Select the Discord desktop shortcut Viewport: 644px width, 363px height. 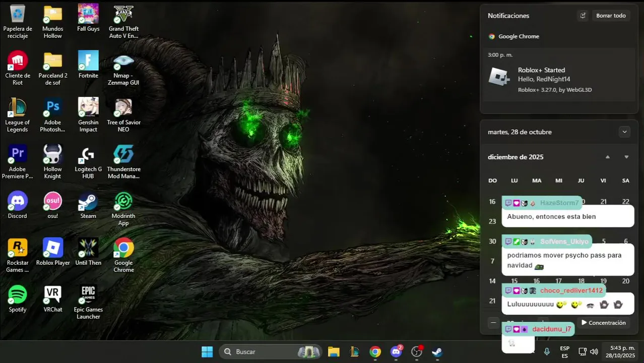point(18,205)
